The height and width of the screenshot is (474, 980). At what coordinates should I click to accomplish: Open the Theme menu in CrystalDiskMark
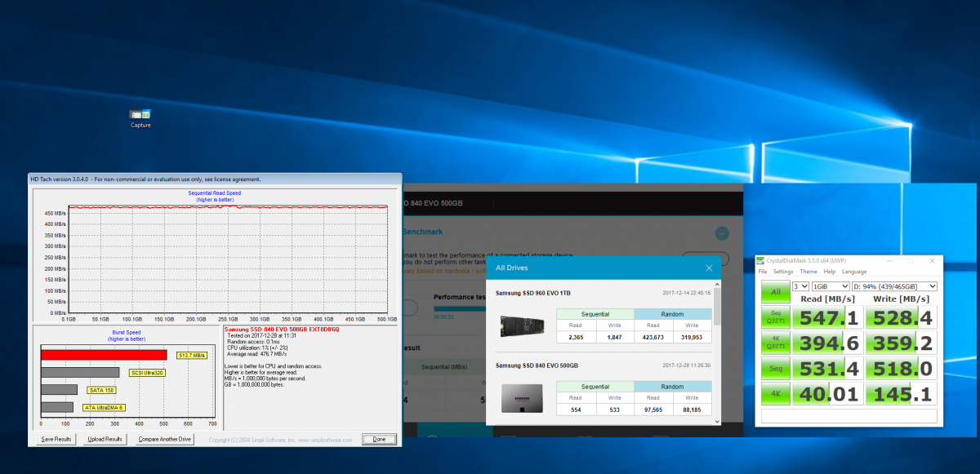[808, 272]
